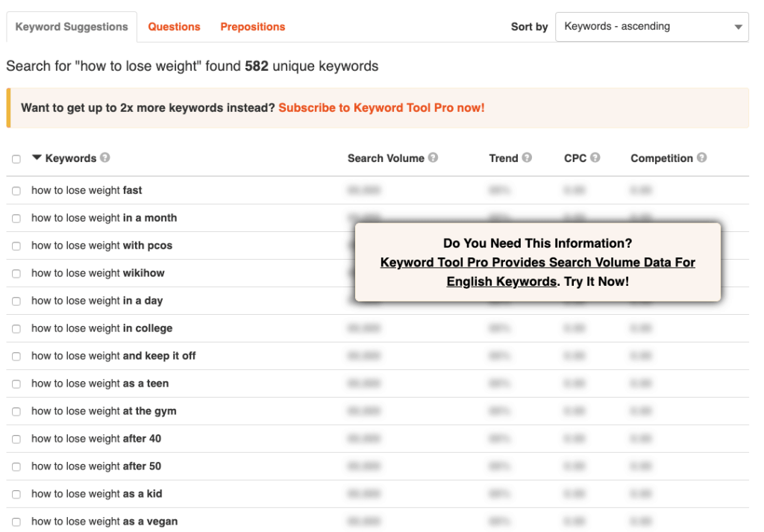
Task: Check the 'how to lose weight fast' box
Action: pos(16,191)
